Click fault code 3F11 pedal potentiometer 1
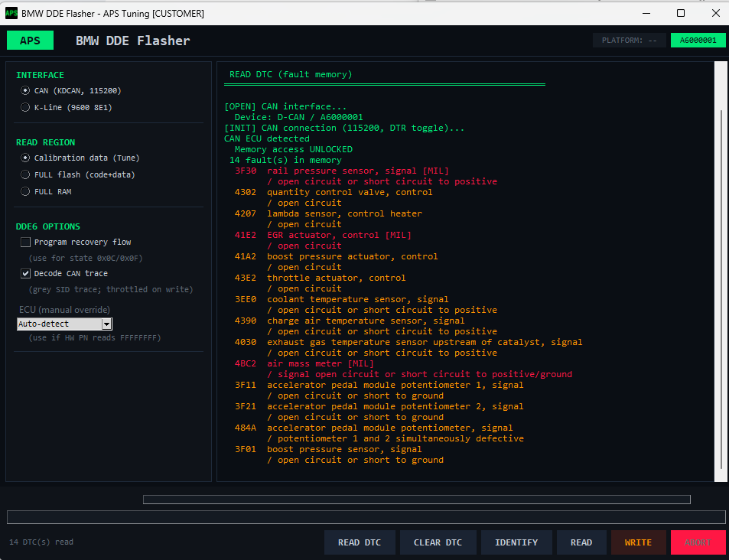729x560 pixels. pos(379,385)
